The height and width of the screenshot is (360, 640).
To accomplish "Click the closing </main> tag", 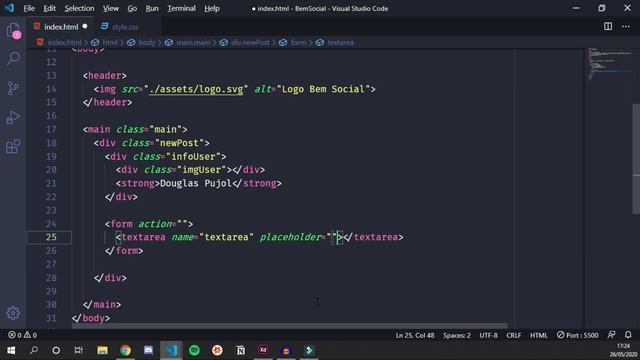I will (102, 304).
